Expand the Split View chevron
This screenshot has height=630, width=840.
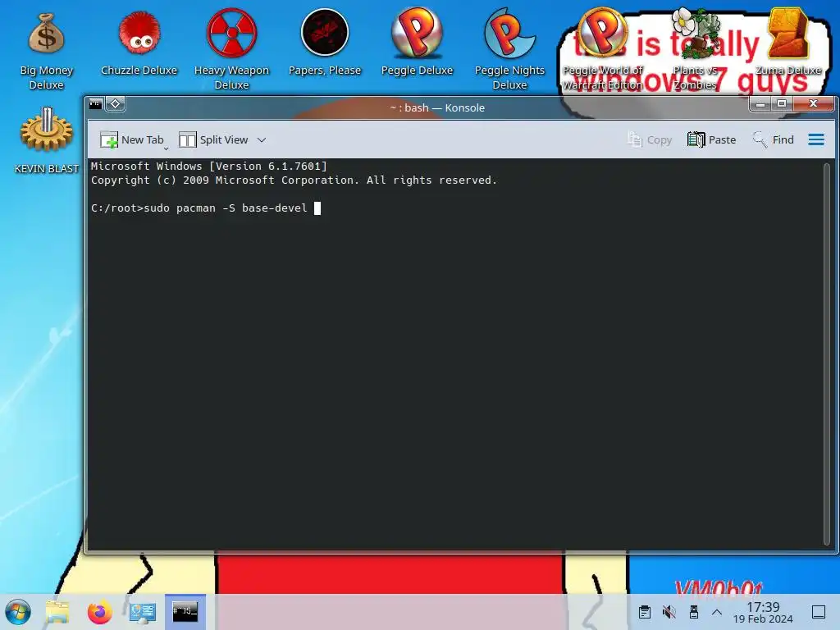[262, 139]
